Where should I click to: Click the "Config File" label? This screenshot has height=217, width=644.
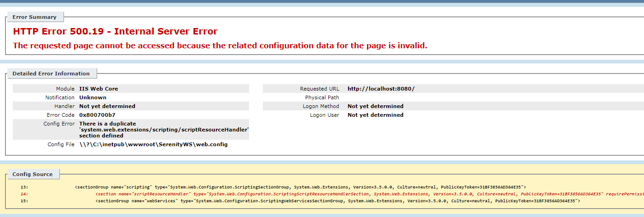(x=61, y=144)
